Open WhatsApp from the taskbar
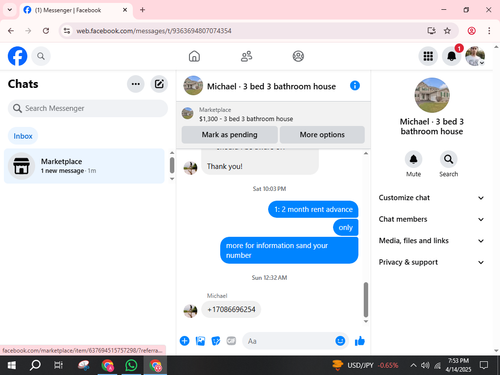500x375 pixels. [x=131, y=365]
